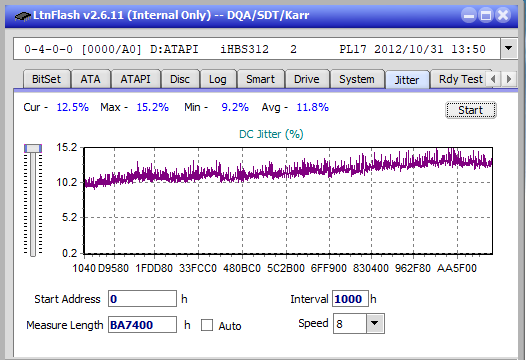
Task: Maximize the LtnFlash window
Action: point(486,15)
